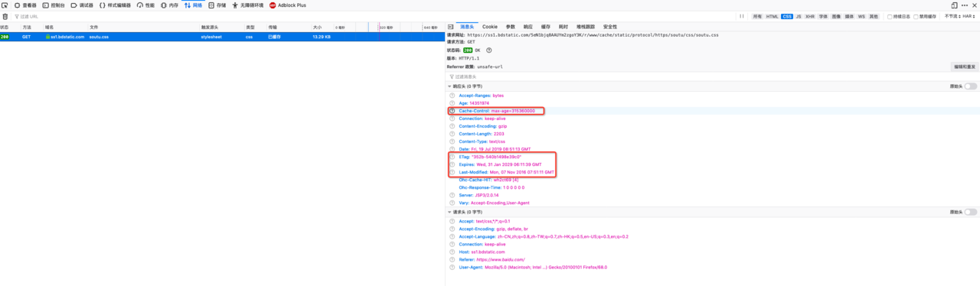Sort by the 域名 domain column header

point(65,27)
